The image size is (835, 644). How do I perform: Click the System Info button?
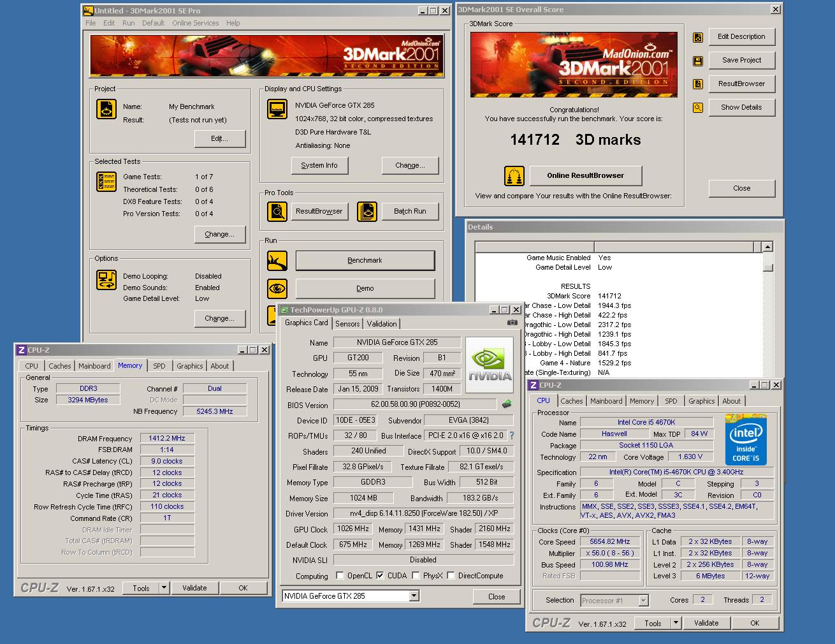point(319,166)
